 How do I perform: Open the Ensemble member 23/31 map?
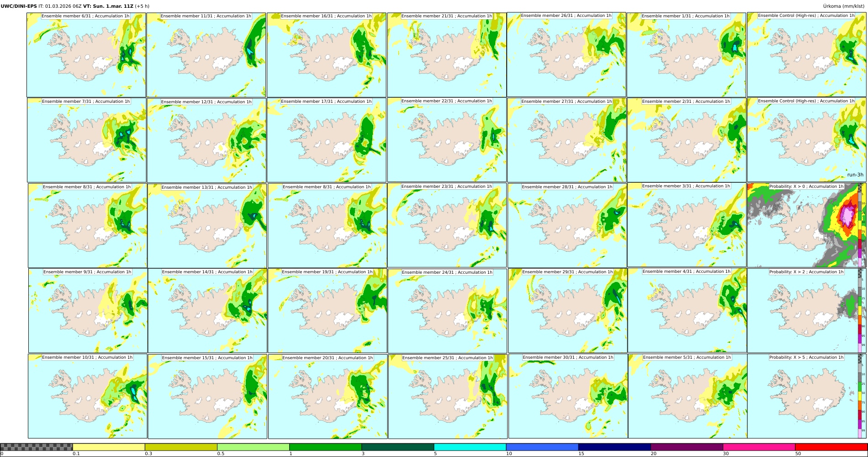[x=447, y=225]
